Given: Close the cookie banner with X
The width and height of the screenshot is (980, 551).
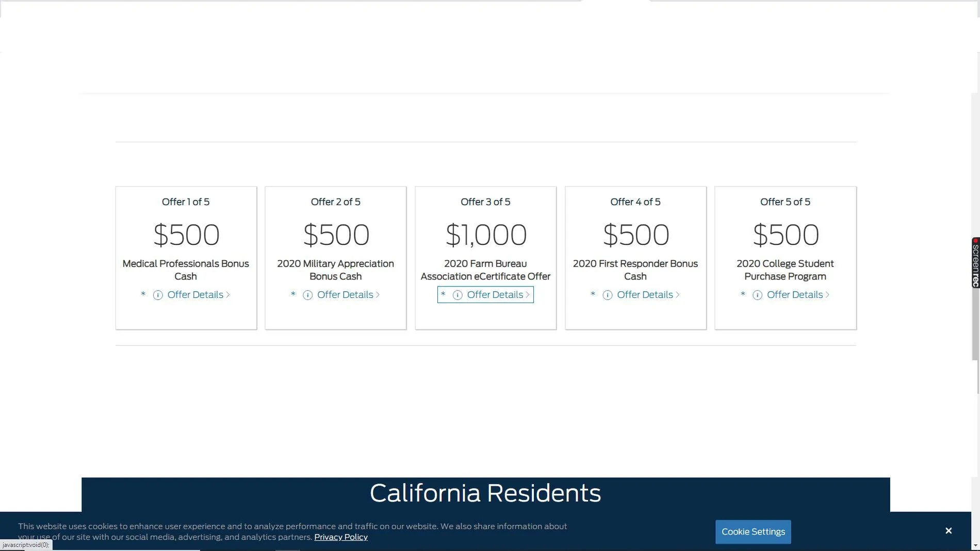Looking at the screenshot, I should tap(948, 530).
